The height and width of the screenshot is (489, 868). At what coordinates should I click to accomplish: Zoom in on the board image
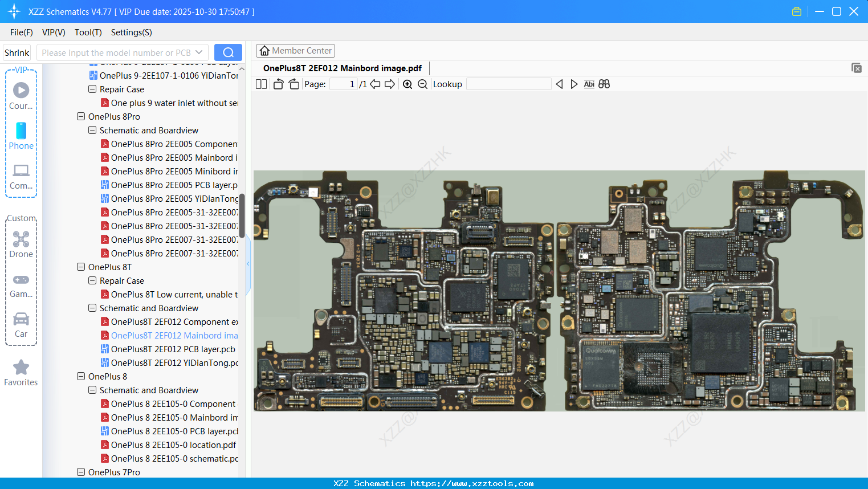[407, 84]
